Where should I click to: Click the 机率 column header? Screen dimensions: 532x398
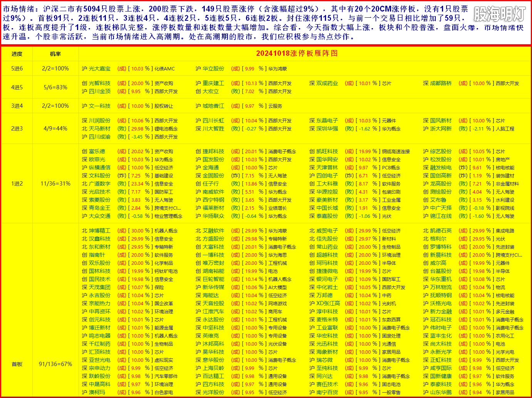pyautogui.click(x=55, y=54)
